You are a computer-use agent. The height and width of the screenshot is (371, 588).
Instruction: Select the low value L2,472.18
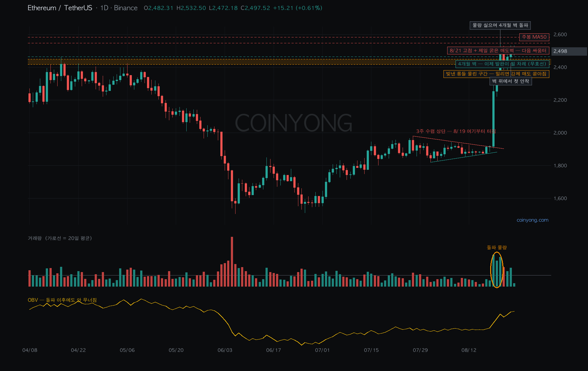pos(223,8)
